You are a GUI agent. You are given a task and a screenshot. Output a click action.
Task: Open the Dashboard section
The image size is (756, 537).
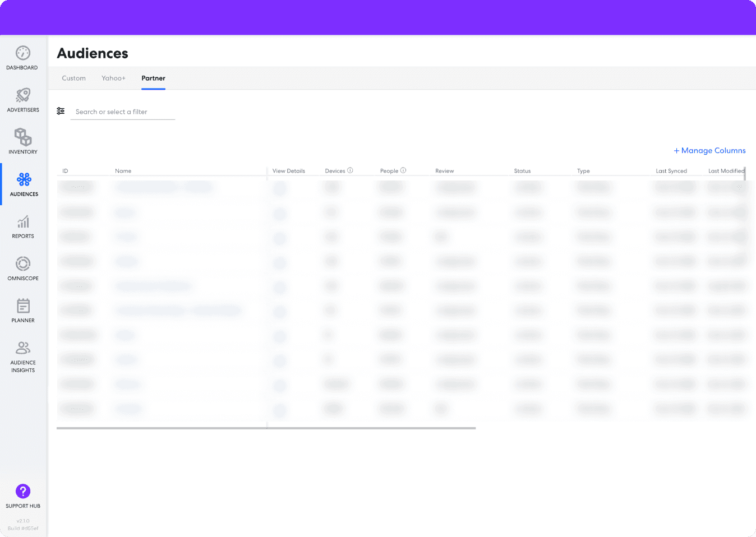[x=22, y=58]
